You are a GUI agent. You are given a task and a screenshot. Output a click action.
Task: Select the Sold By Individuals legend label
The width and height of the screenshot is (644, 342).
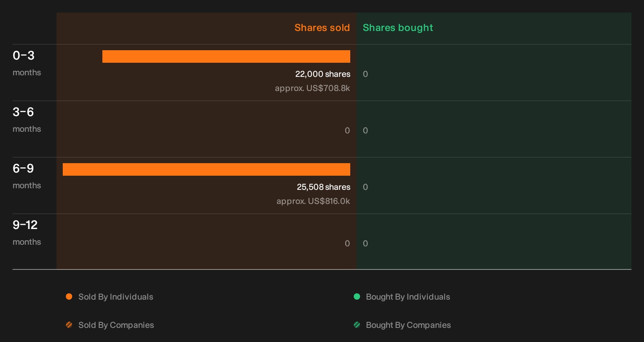tap(116, 297)
